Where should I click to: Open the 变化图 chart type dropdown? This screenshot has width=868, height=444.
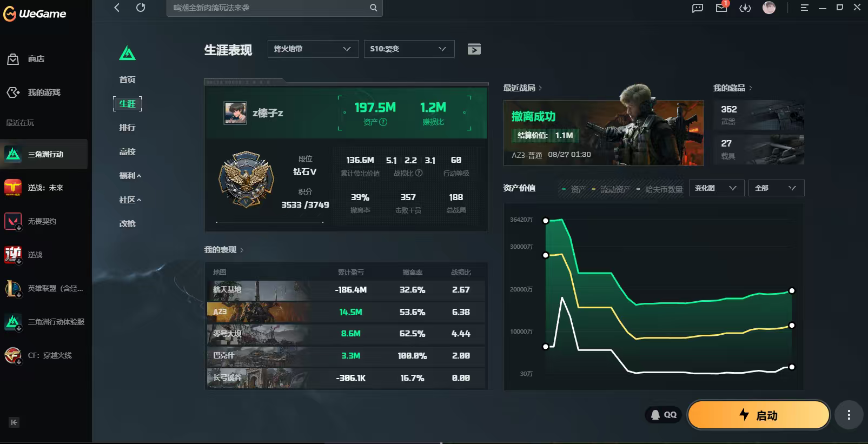point(717,188)
